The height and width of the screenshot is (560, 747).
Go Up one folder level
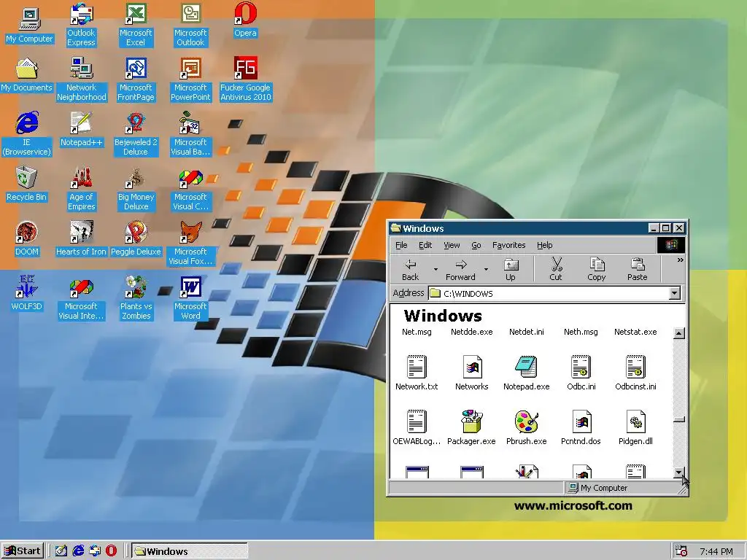click(x=511, y=270)
